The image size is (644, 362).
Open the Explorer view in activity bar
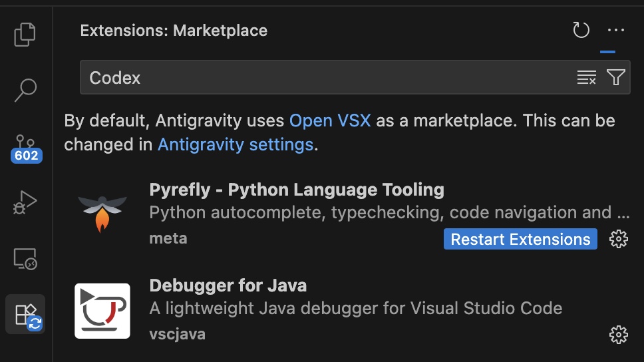[x=25, y=35]
